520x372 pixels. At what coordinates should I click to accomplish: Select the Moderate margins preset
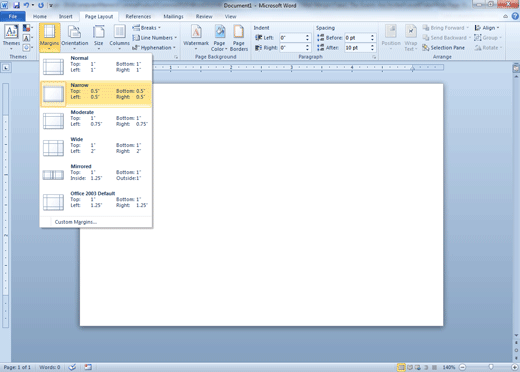point(96,120)
